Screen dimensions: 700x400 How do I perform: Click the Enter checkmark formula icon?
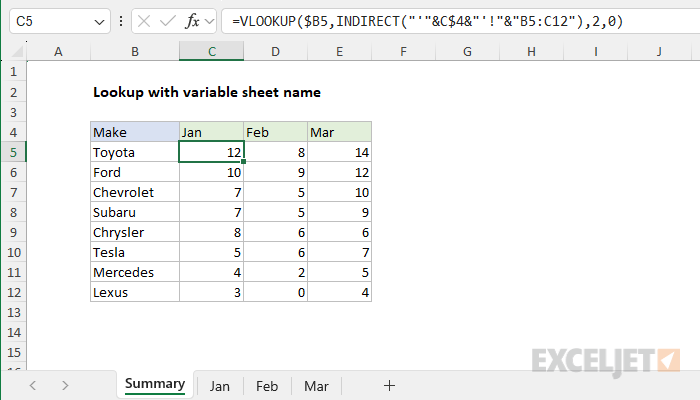167,21
